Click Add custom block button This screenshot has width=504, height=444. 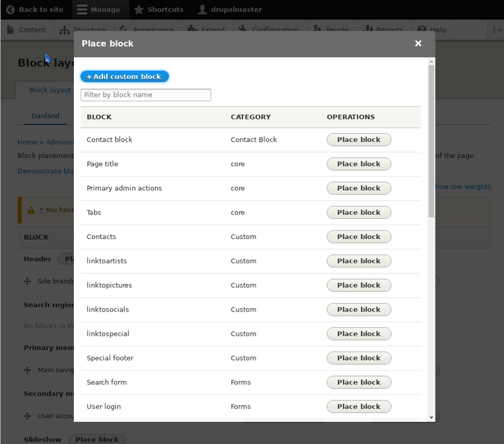pos(124,77)
